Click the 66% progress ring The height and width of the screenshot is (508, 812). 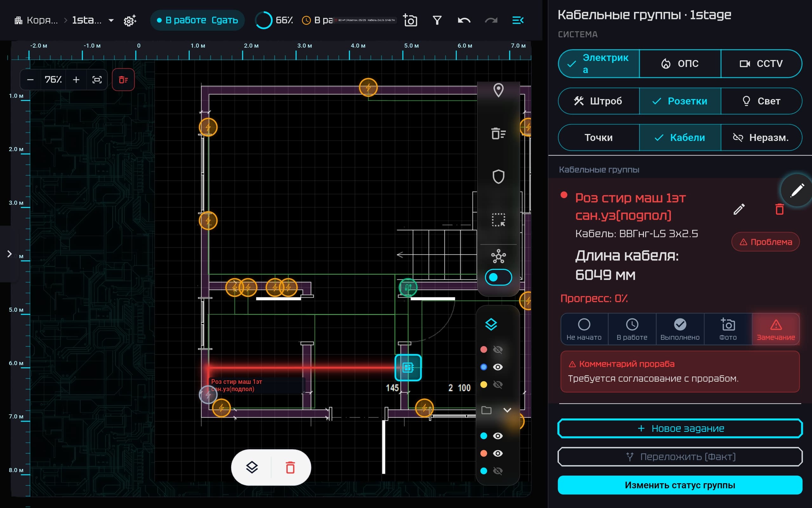pos(264,21)
